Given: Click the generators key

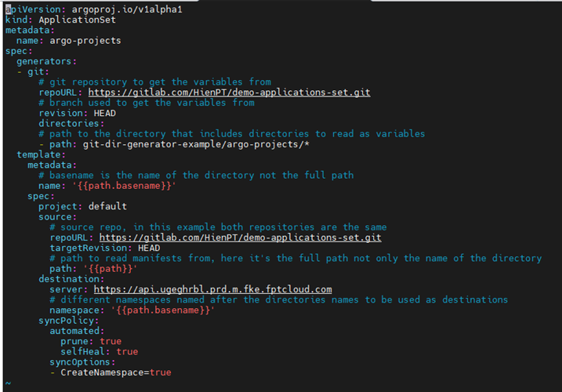Looking at the screenshot, I should point(45,61).
